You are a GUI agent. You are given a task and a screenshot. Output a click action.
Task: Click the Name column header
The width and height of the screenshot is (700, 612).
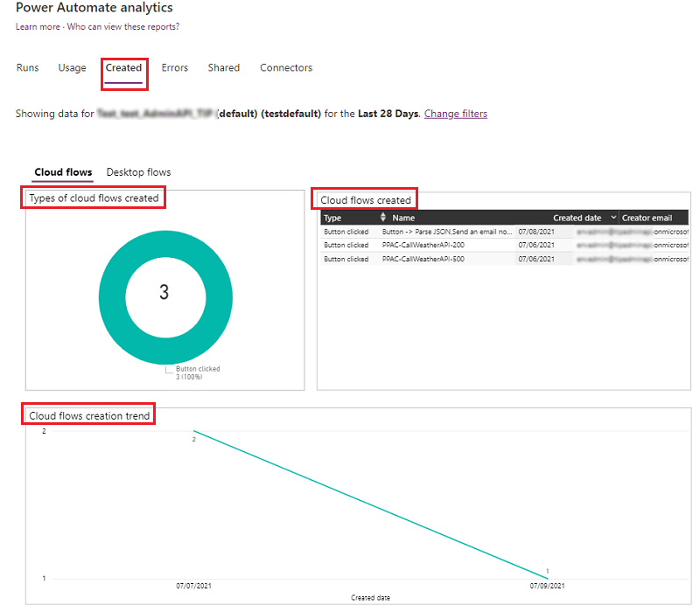403,218
